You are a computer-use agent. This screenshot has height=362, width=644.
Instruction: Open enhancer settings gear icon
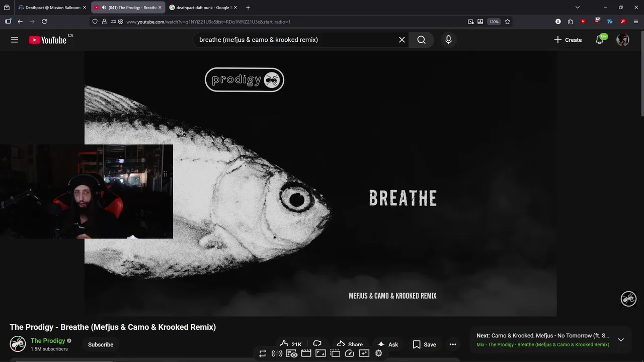coord(379,353)
